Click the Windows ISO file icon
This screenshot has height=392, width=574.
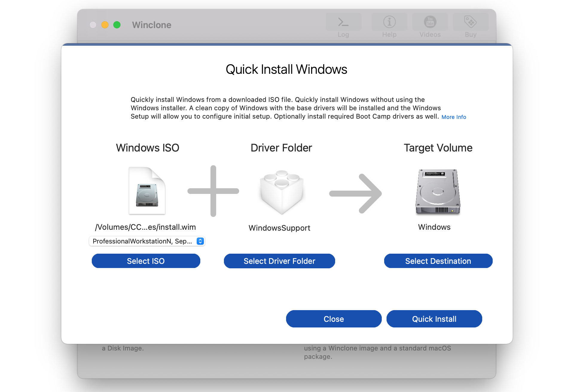[x=147, y=191]
